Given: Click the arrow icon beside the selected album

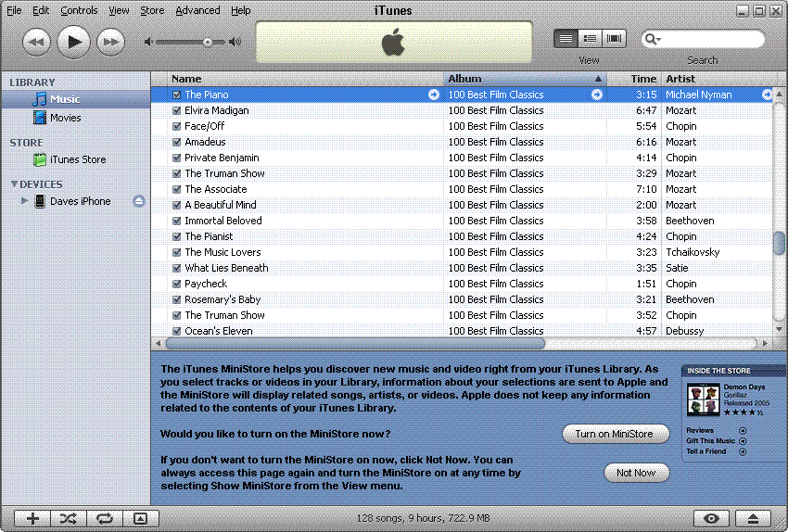Looking at the screenshot, I should click(x=596, y=95).
